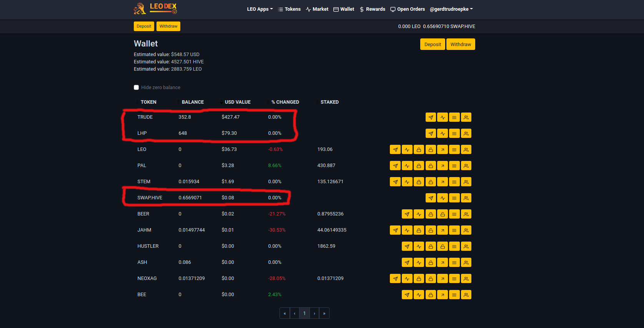This screenshot has height=328, width=644.
Task: View TRUDE transaction history list icon
Action: click(x=454, y=117)
